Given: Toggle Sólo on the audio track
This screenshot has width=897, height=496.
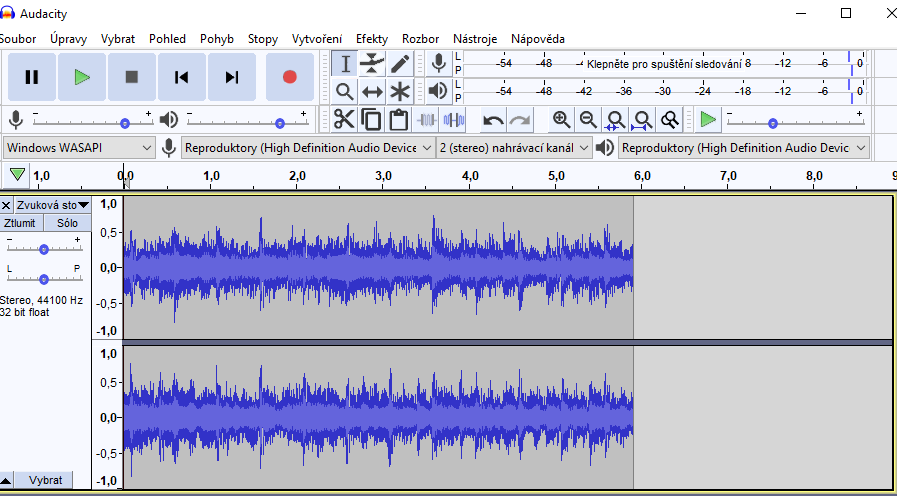Looking at the screenshot, I should click(x=67, y=223).
